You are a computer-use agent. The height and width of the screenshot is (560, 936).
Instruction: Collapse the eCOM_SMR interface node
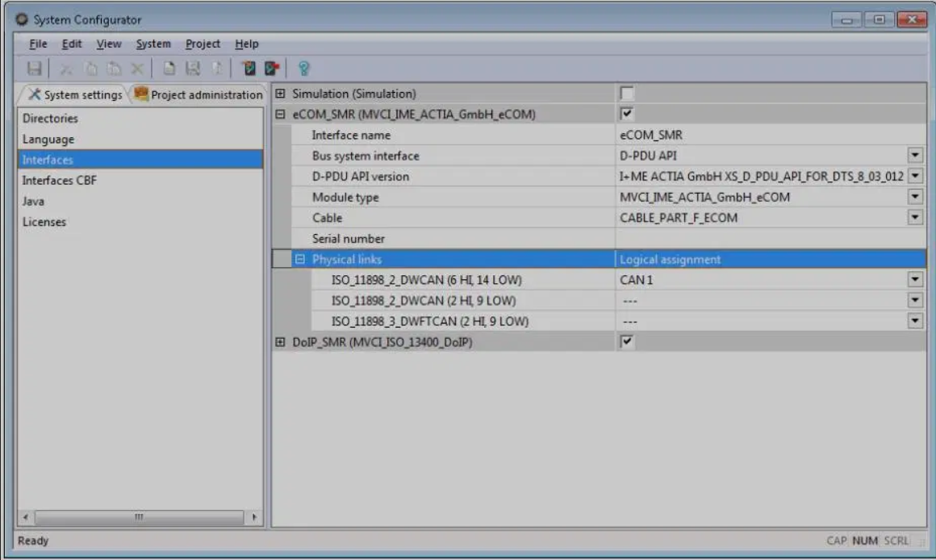click(x=280, y=114)
